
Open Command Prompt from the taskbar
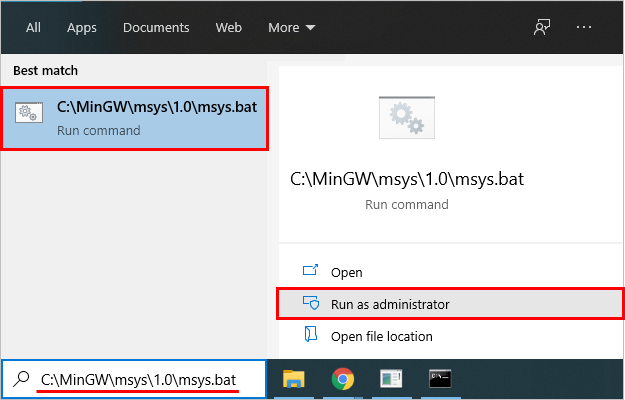coord(440,378)
